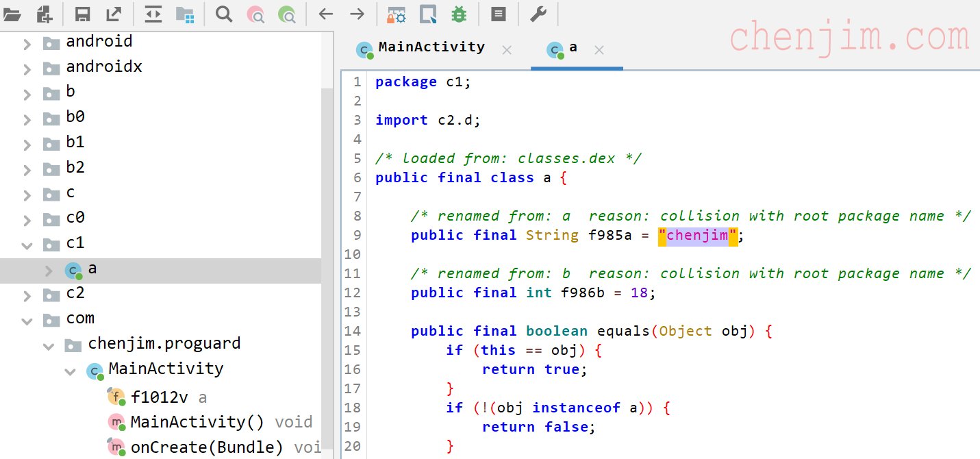
Task: Toggle deobfuscation lock-and-gear icon
Action: coord(396,14)
